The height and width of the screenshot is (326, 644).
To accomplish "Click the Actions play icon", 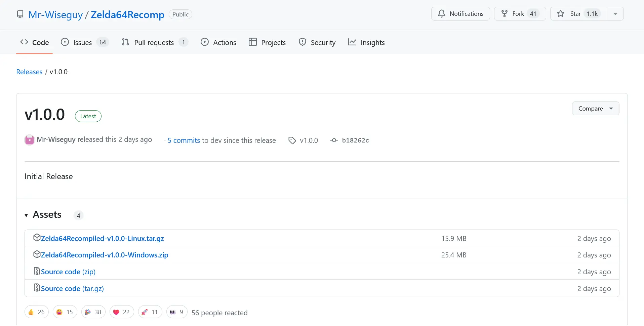I will pos(205,42).
